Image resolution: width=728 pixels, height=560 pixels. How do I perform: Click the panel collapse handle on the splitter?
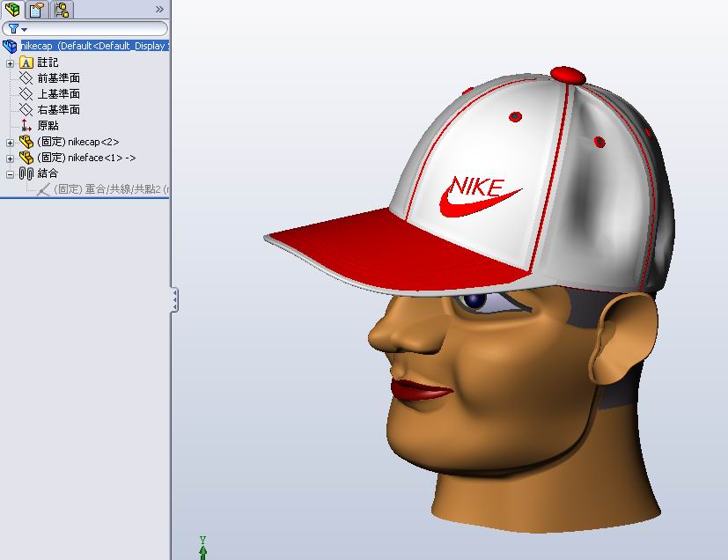(174, 299)
